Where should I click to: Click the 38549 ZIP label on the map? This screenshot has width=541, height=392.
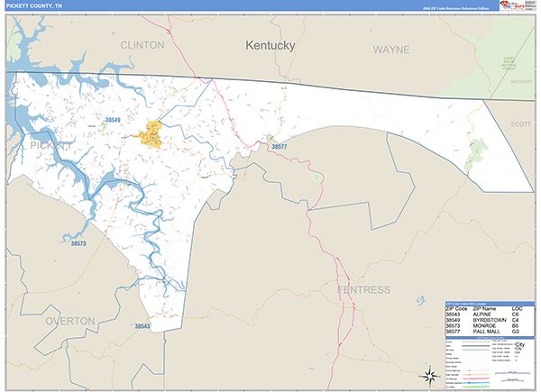[113, 120]
